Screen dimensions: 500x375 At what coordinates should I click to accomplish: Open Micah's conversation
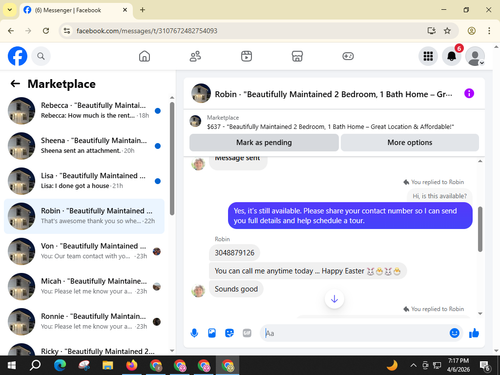coord(84,286)
